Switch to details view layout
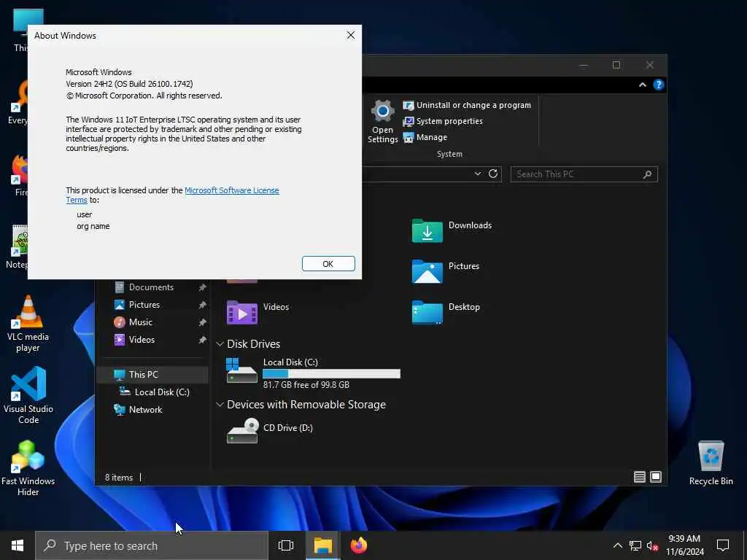 pyautogui.click(x=639, y=477)
